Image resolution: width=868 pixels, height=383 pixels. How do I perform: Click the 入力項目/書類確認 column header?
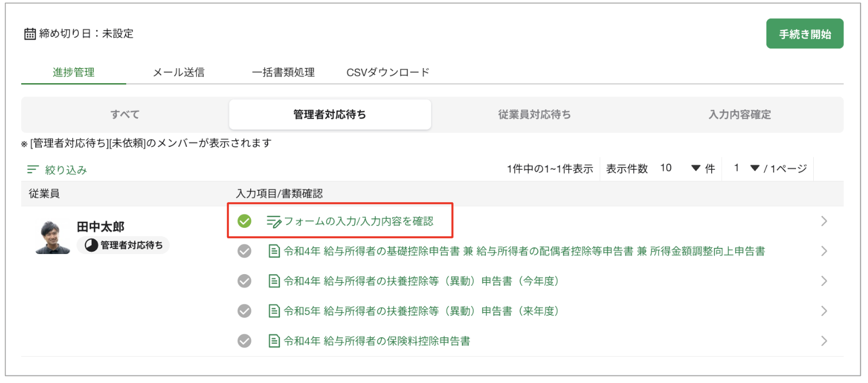coord(279,194)
